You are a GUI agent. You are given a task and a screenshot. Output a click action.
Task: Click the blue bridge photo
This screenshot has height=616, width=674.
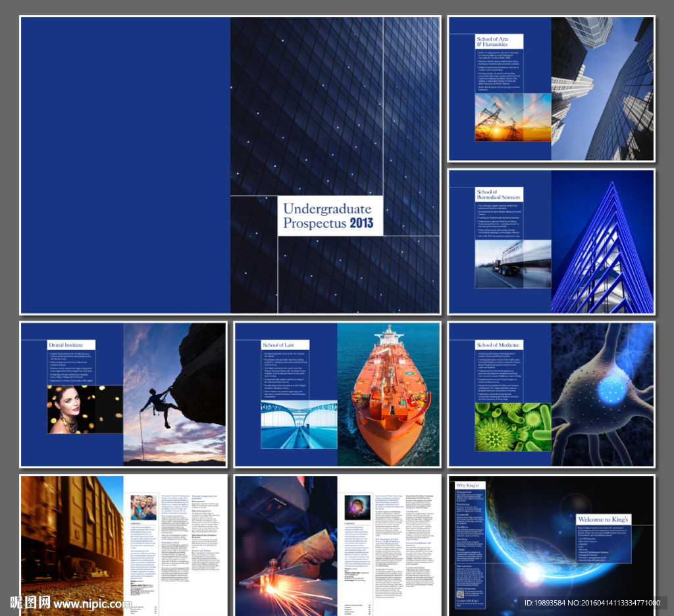[299, 424]
